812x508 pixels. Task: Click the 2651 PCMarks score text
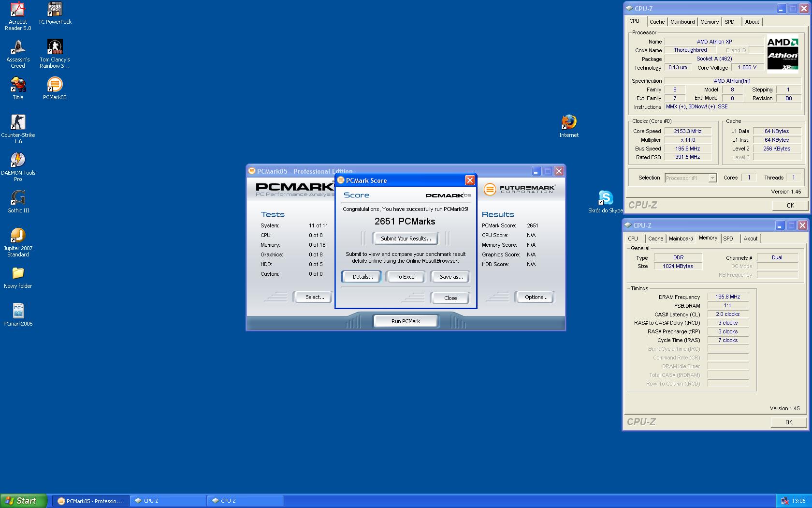pyautogui.click(x=405, y=221)
